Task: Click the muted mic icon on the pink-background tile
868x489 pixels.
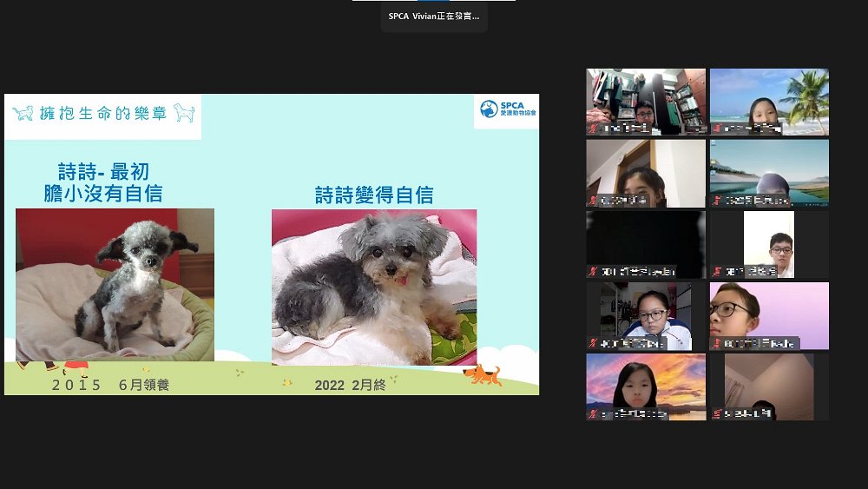Action: pyautogui.click(x=717, y=343)
